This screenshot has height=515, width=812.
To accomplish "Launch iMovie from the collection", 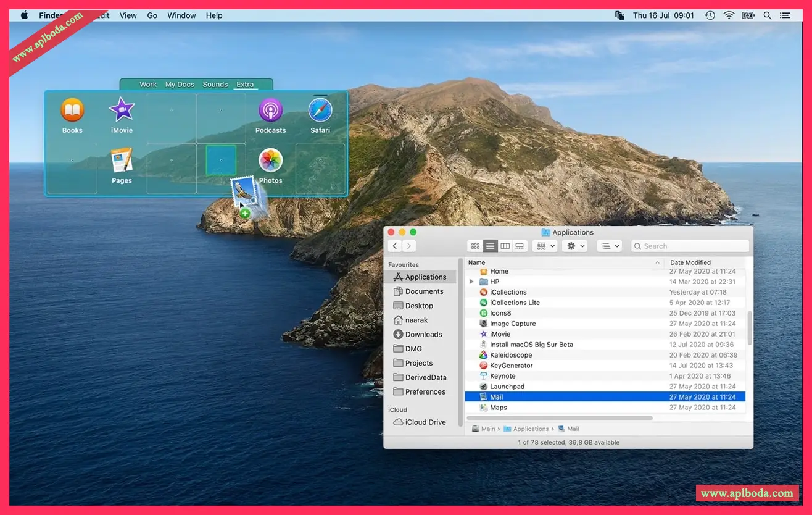I will (122, 111).
